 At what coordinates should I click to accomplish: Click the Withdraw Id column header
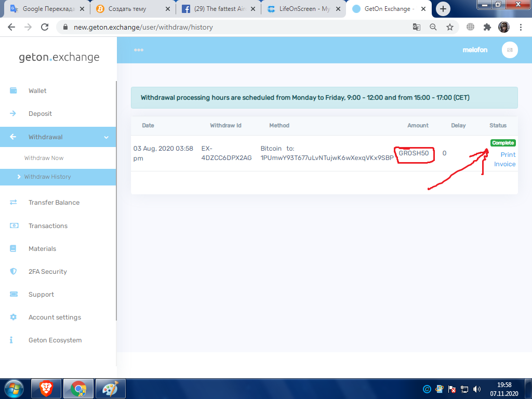coord(225,125)
